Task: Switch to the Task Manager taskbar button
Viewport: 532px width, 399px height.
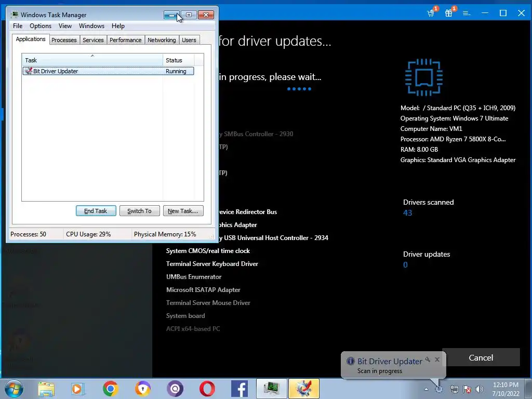Action: click(272, 389)
